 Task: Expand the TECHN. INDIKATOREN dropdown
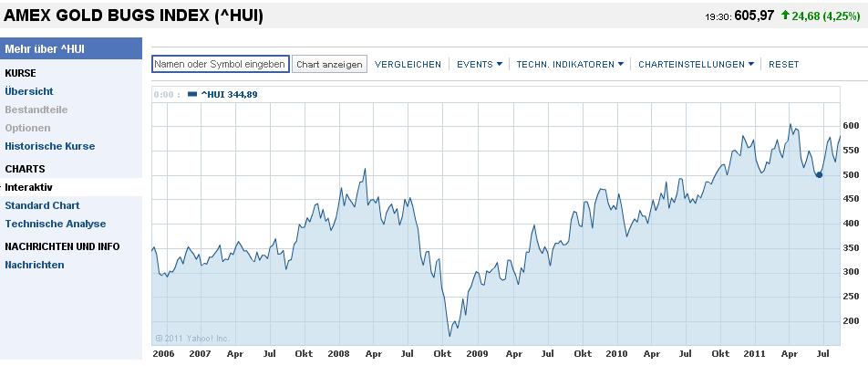570,64
